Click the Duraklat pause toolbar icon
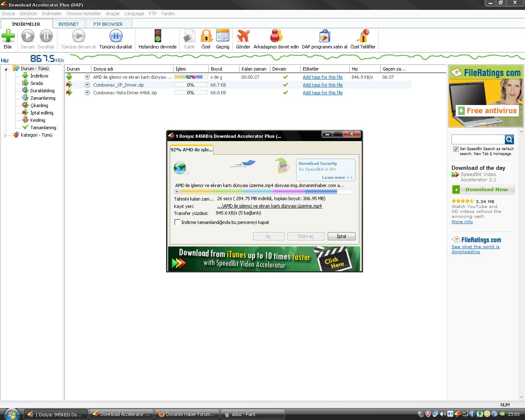The image size is (525, 420). [x=46, y=36]
